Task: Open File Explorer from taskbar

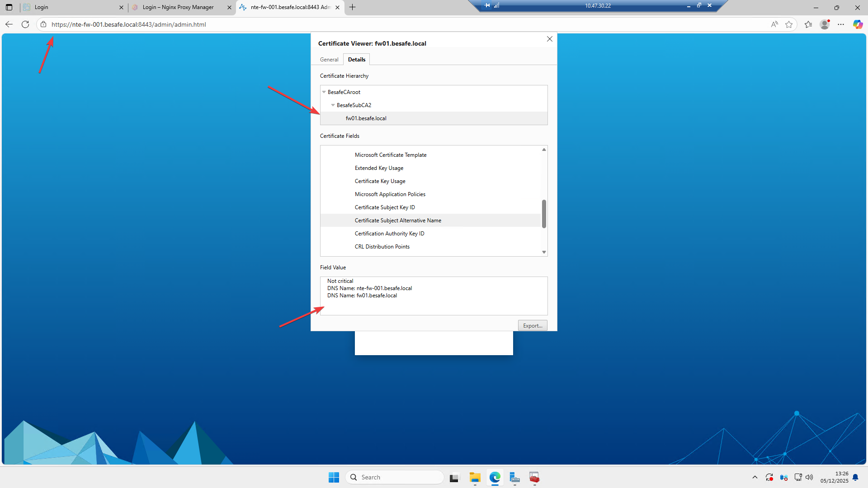Action: tap(475, 478)
